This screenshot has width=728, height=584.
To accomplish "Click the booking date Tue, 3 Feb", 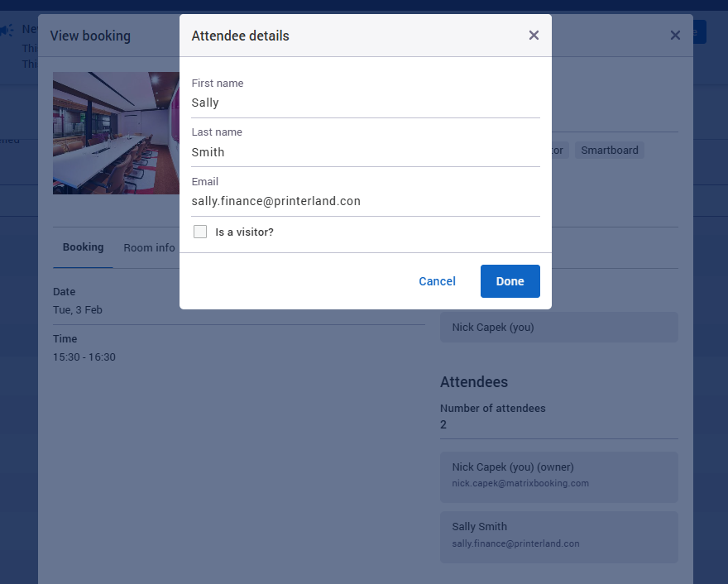I will [x=77, y=309].
